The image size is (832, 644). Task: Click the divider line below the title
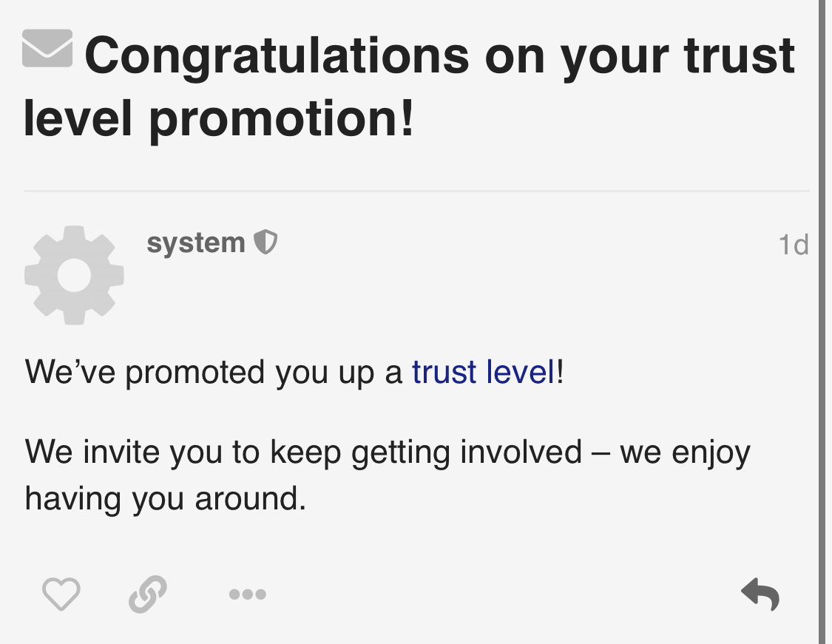tap(416, 191)
